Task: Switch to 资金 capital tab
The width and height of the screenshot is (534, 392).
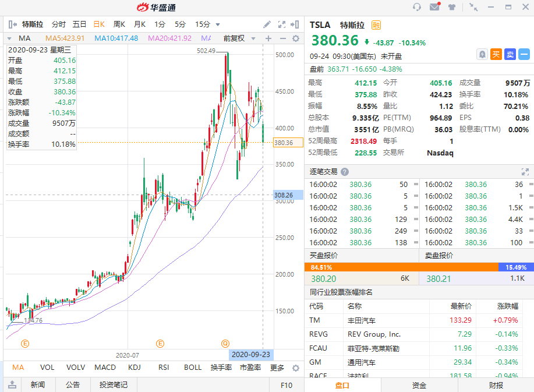Action: (419, 385)
